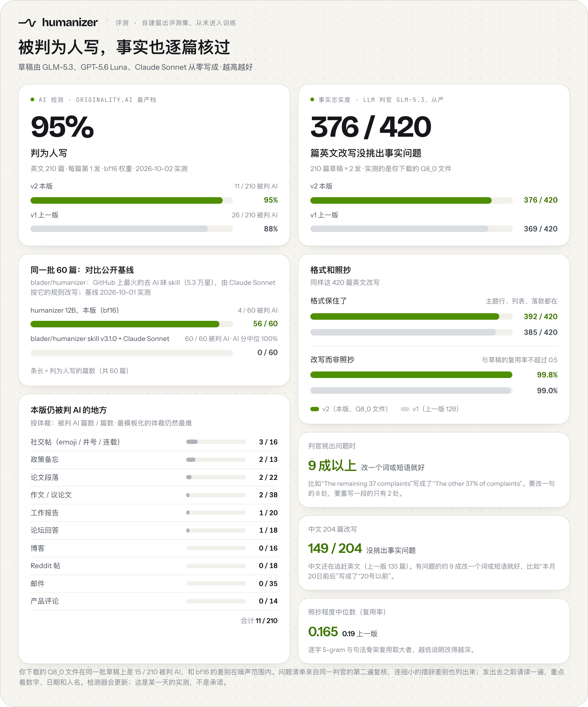The image size is (588, 707).
Task: Click the 作文 / 议论文 row label
Action: click(x=51, y=495)
